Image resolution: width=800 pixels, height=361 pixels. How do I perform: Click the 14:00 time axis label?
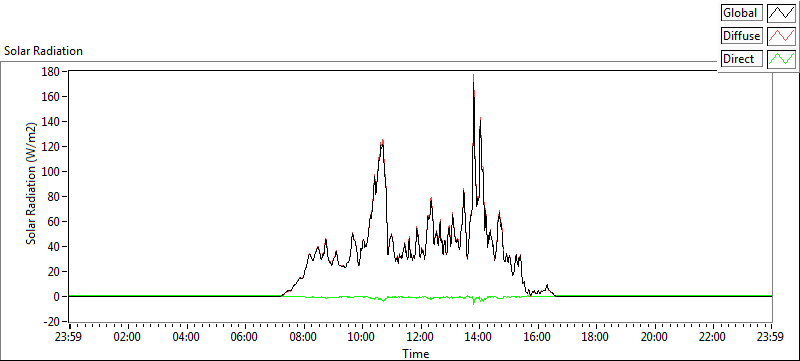click(x=479, y=337)
